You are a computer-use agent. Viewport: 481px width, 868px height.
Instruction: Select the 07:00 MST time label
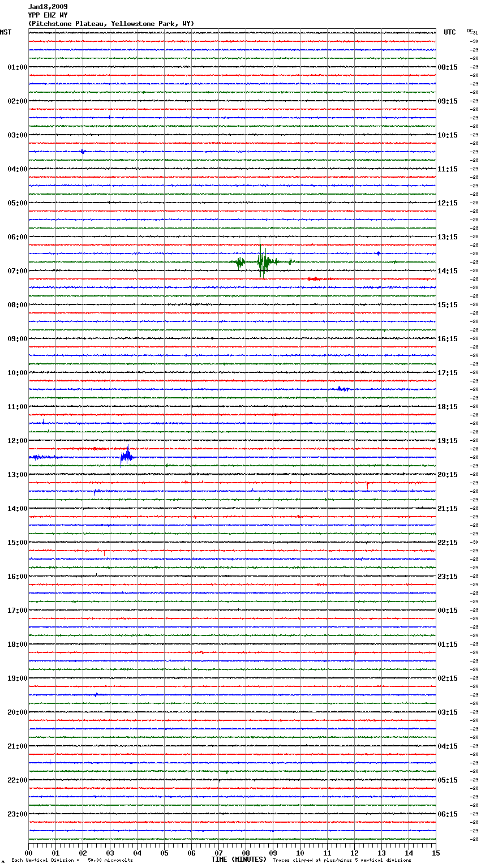(x=18, y=271)
